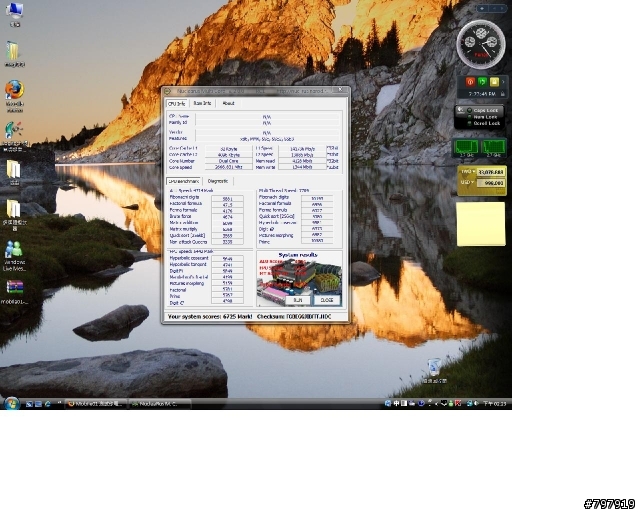Open the Recycle Bin on the desktop

[434, 370]
